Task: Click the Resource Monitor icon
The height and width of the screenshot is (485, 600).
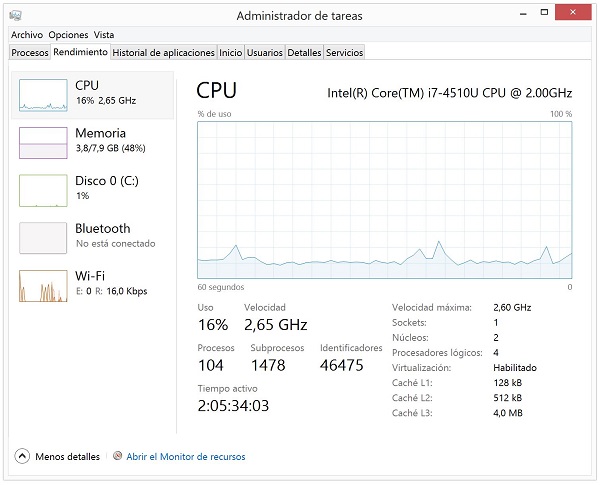Action: pyautogui.click(x=118, y=457)
